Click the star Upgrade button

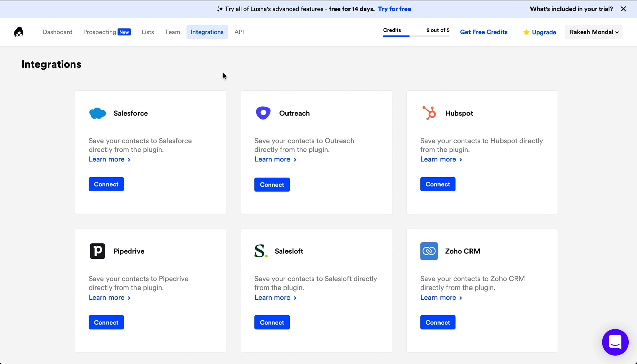click(x=540, y=32)
